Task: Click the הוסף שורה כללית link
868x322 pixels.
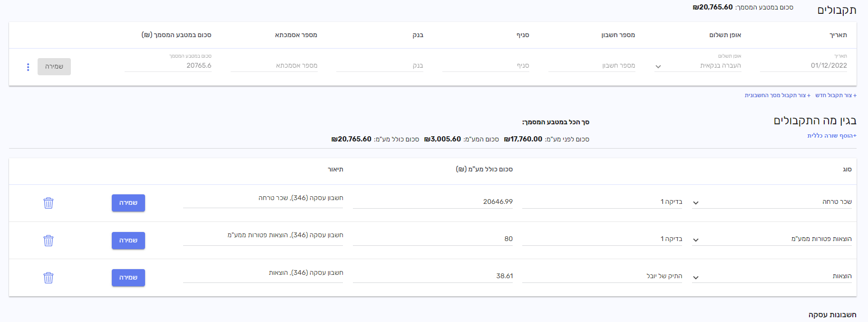Action: pos(831,136)
